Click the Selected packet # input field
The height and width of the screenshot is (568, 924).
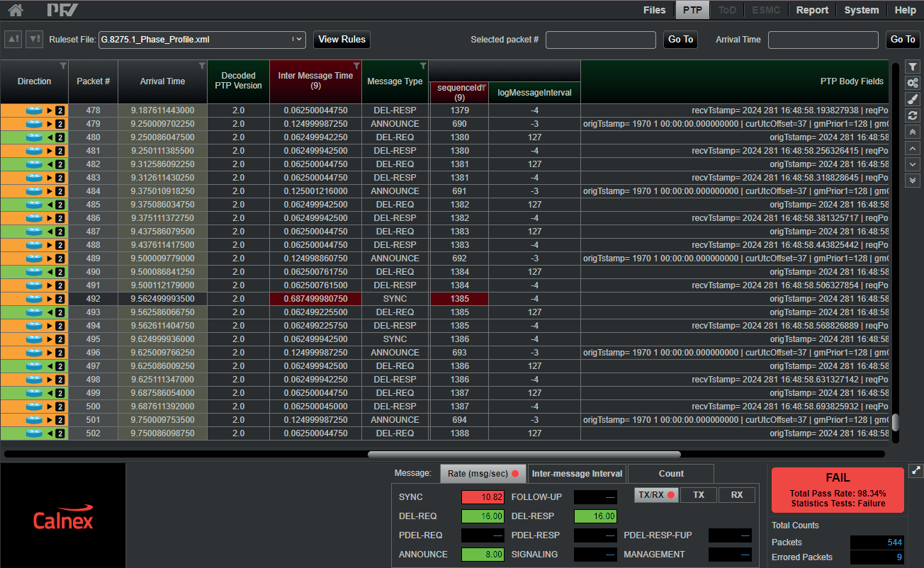(600, 40)
